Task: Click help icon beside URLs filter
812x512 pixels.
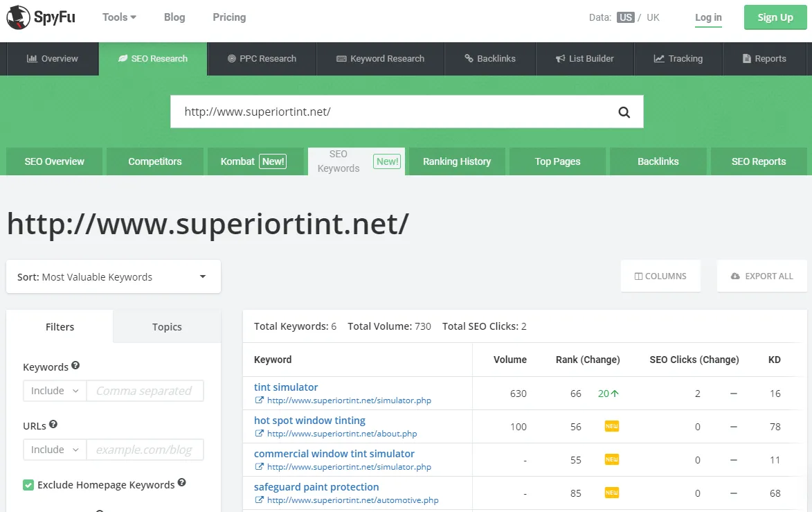Action: 53,424
